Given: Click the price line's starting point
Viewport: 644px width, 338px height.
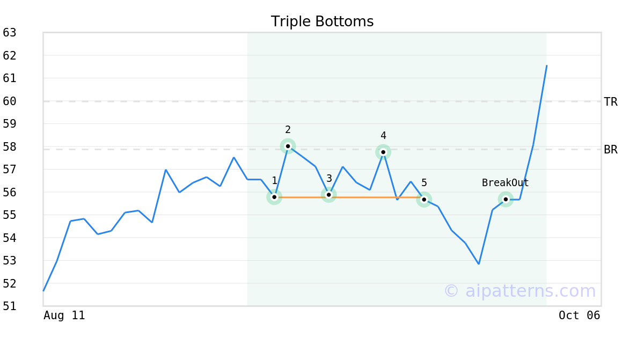Looking at the screenshot, I should point(43,291).
